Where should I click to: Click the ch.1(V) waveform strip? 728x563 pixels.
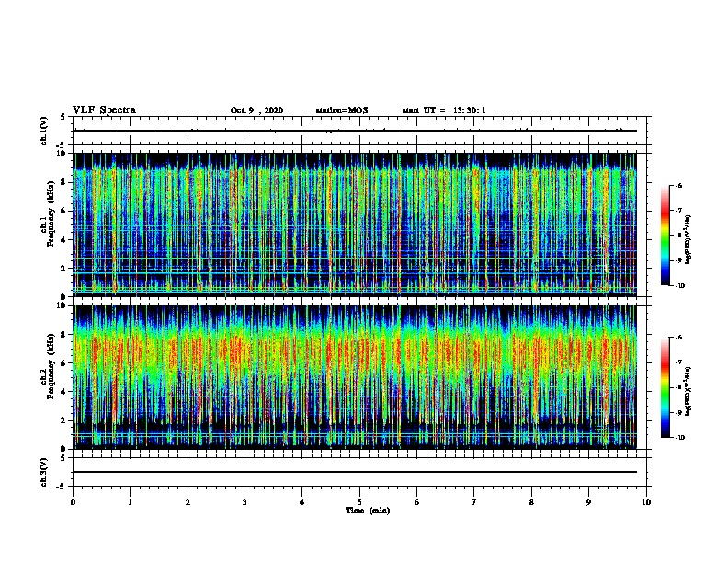tap(359, 131)
